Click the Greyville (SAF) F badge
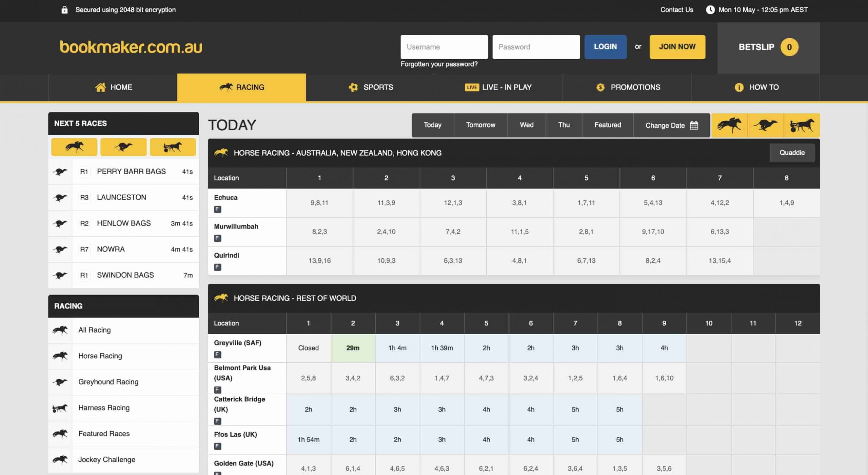Image resolution: width=868 pixels, height=475 pixels. [218, 354]
